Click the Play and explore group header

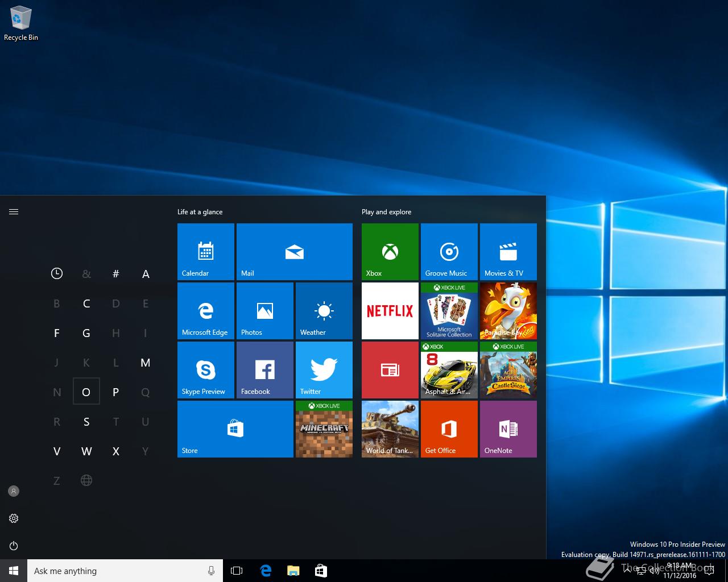tap(386, 212)
